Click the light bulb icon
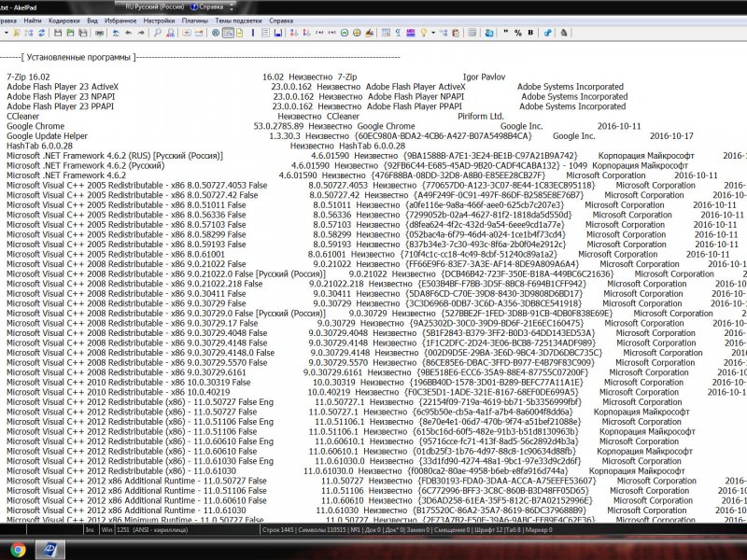The width and height of the screenshot is (747, 560). pos(423,33)
